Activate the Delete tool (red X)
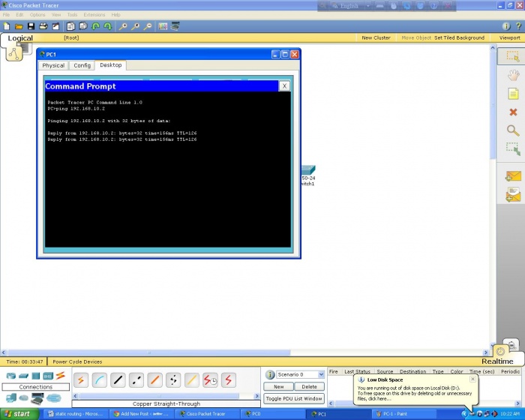Viewport: 525px width, 420px height. pos(513,112)
